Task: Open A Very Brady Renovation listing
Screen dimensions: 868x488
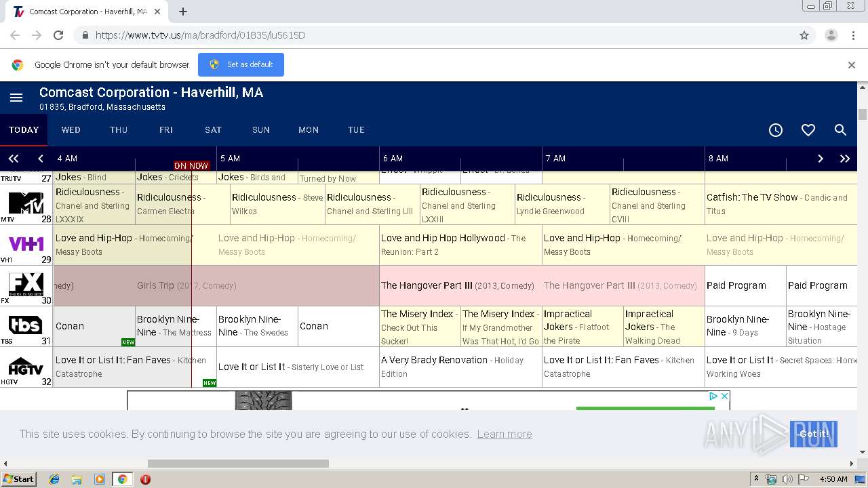Action: coord(460,367)
